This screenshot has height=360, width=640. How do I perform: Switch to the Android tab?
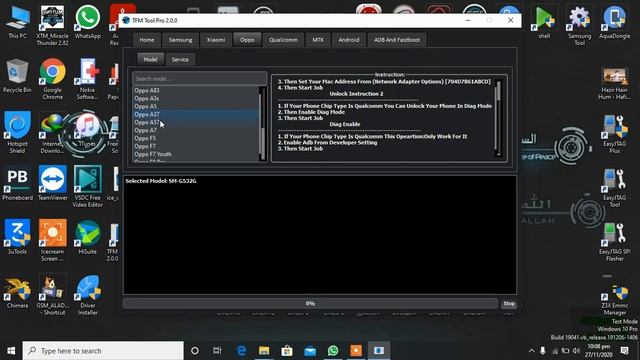(x=349, y=40)
